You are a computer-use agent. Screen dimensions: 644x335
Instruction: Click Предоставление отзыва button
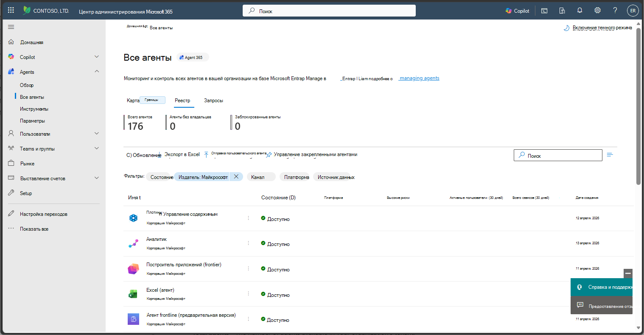[x=602, y=305]
